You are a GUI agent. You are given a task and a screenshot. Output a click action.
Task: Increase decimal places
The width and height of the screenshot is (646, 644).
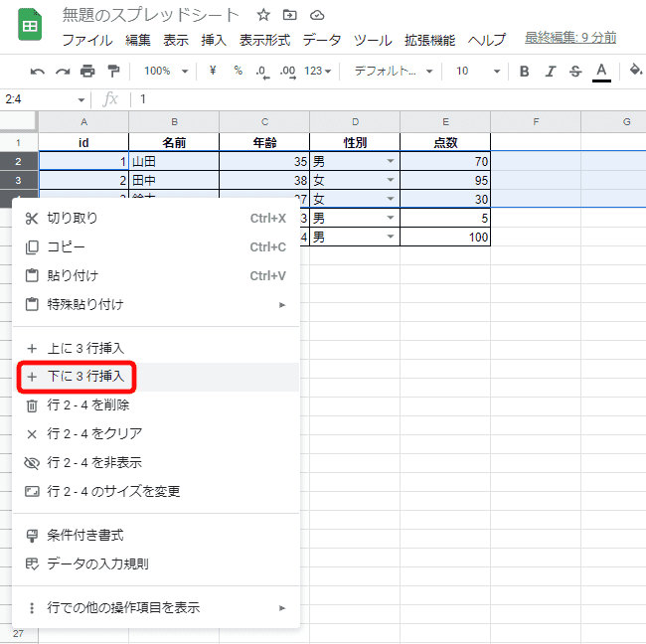click(x=287, y=72)
